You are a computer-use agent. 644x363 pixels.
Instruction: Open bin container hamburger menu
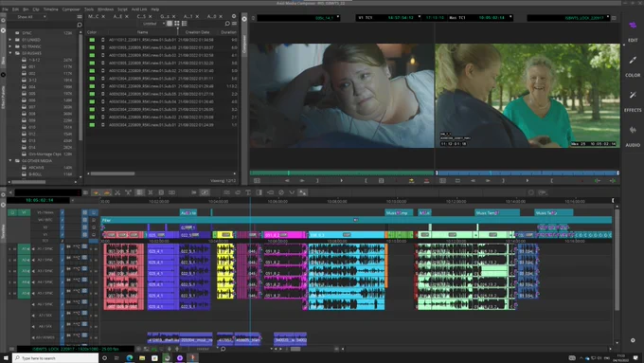tap(80, 17)
